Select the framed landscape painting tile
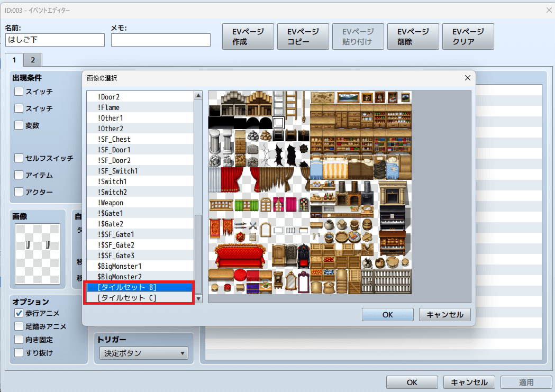This screenshot has width=555, height=392. (x=348, y=97)
